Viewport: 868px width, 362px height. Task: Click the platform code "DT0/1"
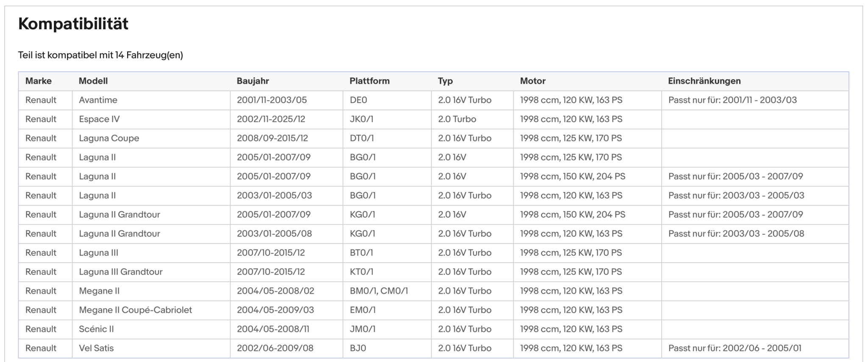[x=362, y=138]
